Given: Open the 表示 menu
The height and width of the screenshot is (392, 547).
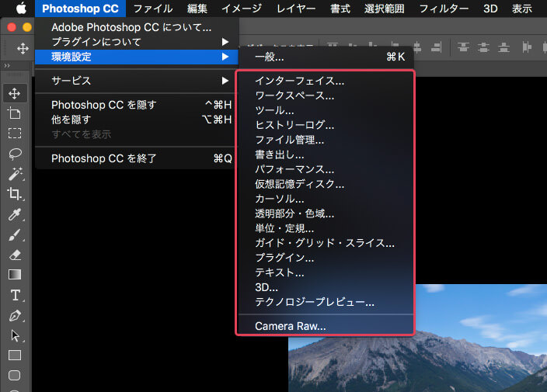Looking at the screenshot, I should (x=522, y=9).
